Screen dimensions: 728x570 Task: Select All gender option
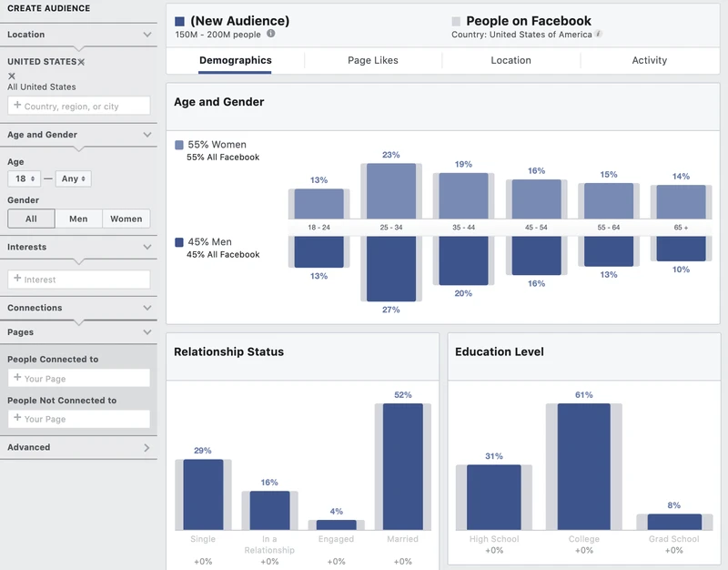[31, 219]
